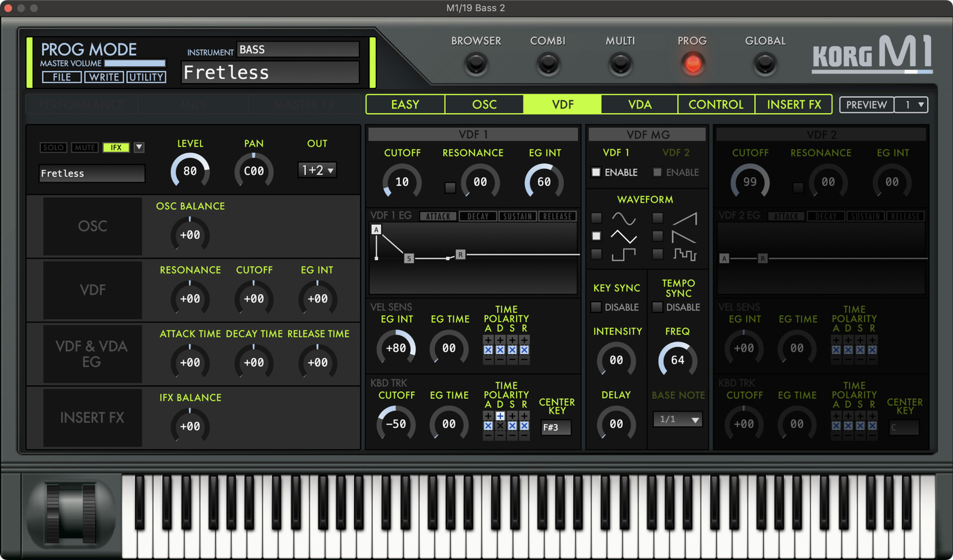The image size is (953, 560).
Task: Switch to the EASY tab
Action: coord(405,104)
